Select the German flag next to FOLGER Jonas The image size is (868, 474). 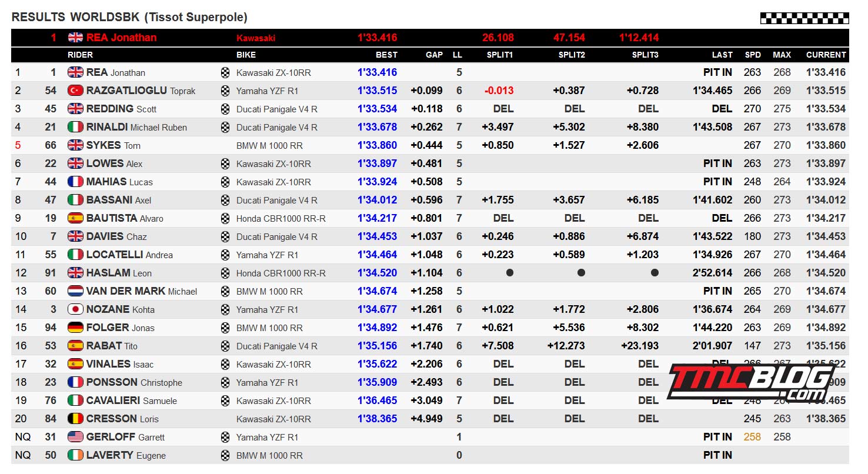pos(75,328)
